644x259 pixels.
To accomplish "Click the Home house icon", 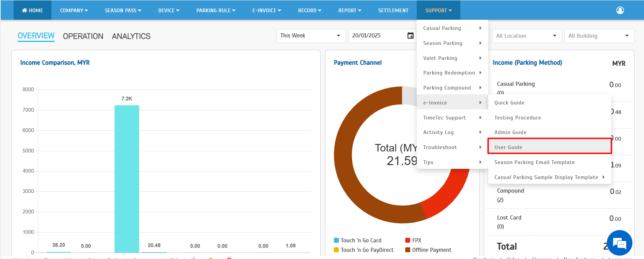I will click(25, 10).
